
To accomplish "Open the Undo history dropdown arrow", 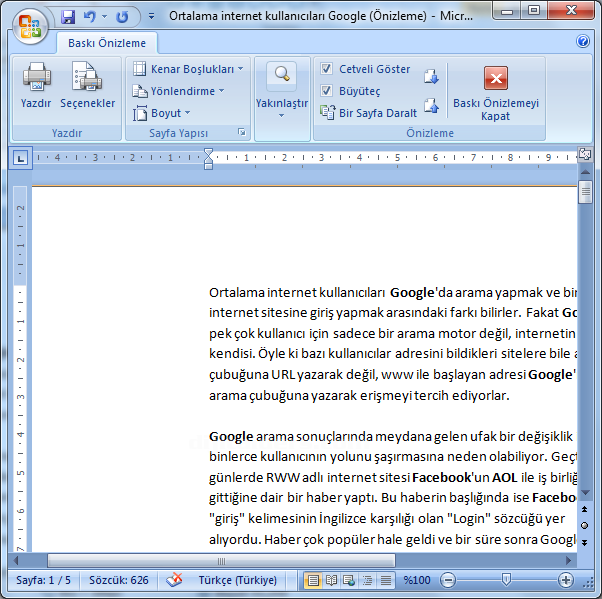I will click(x=104, y=17).
